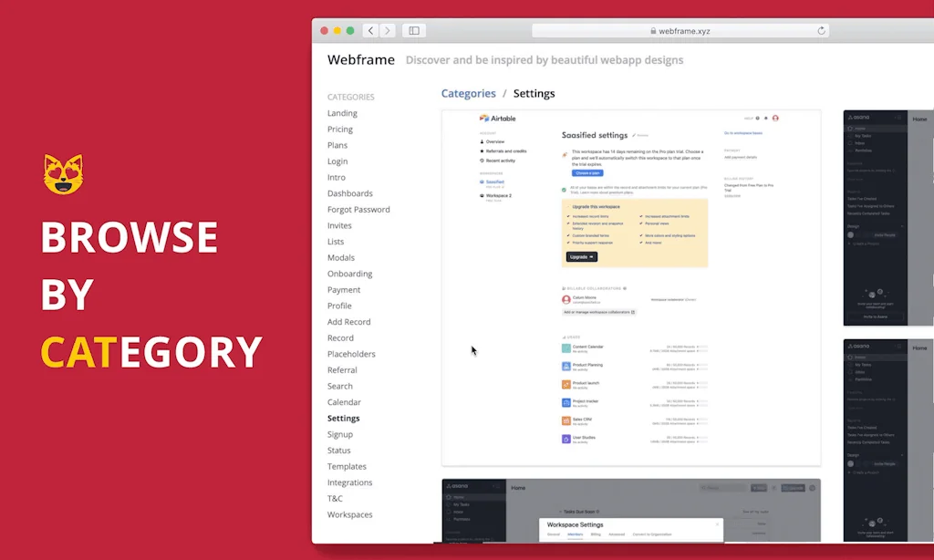
Task: Choose the Integrations category
Action: (x=349, y=483)
